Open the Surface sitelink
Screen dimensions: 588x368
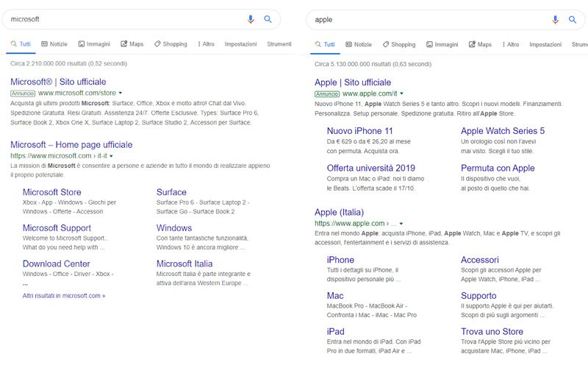coord(171,192)
